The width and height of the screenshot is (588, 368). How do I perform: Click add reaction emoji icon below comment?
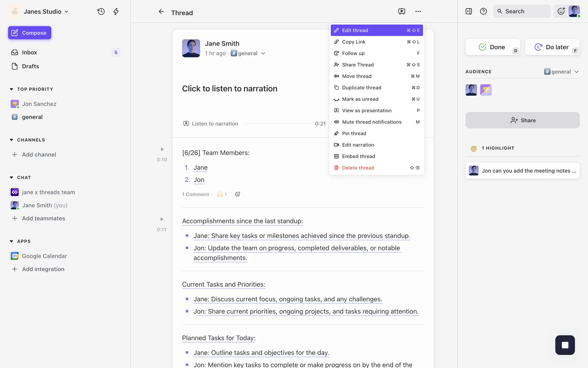point(237,194)
